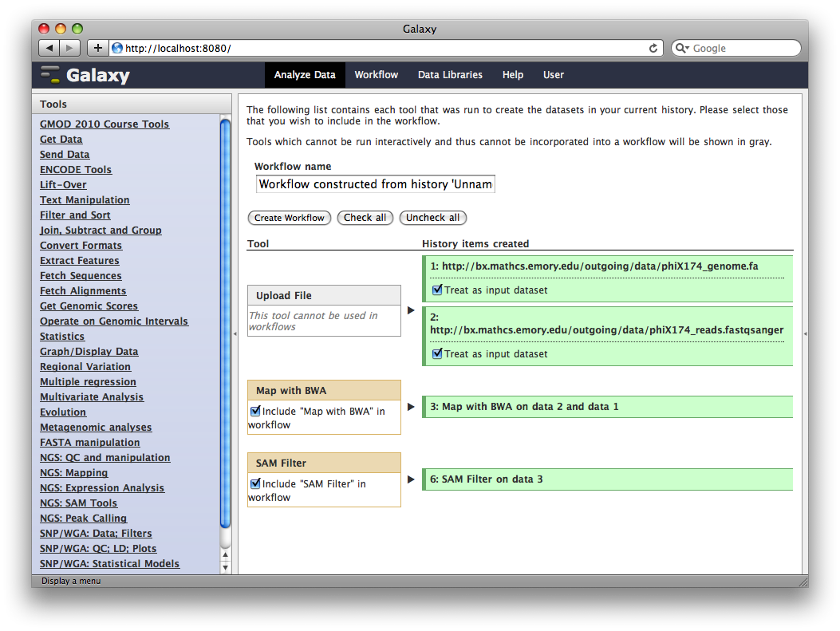Open the Workflow tab
The height and width of the screenshot is (631, 840).
[376, 75]
